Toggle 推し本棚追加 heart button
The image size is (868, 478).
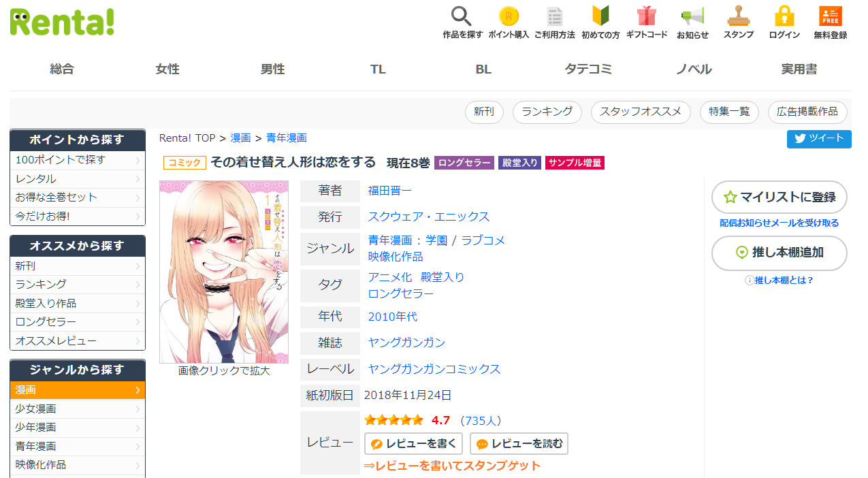pyautogui.click(x=779, y=253)
